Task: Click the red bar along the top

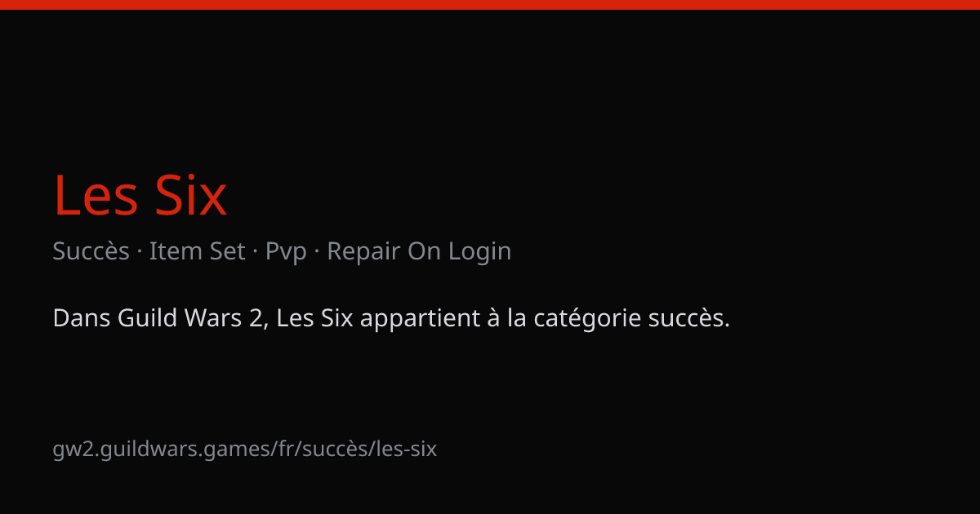Action: point(490,5)
